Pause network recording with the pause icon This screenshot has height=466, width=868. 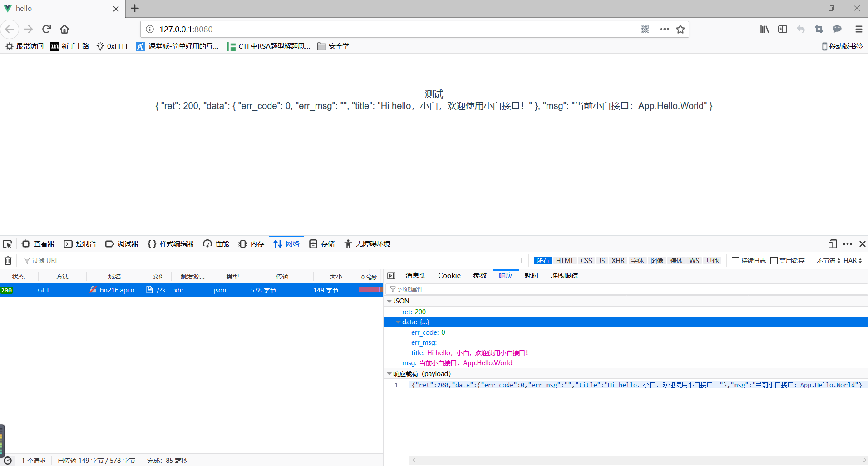(x=520, y=260)
